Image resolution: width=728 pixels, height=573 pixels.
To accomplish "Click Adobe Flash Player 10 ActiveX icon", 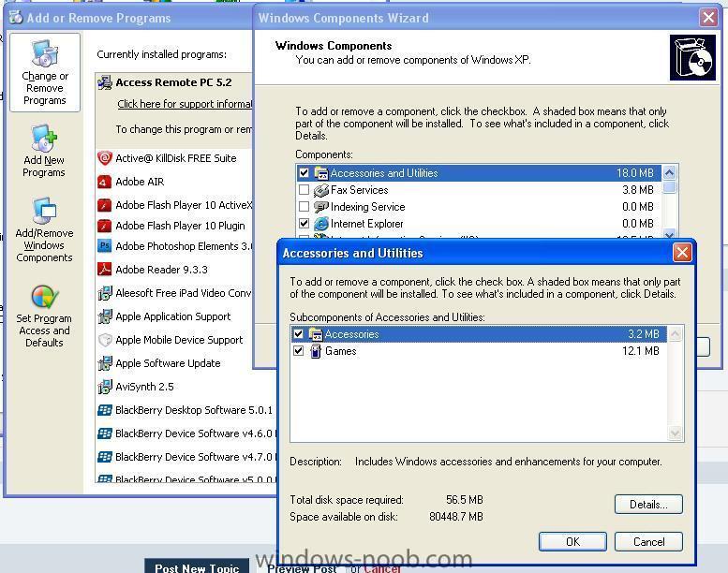I will pyautogui.click(x=104, y=205).
